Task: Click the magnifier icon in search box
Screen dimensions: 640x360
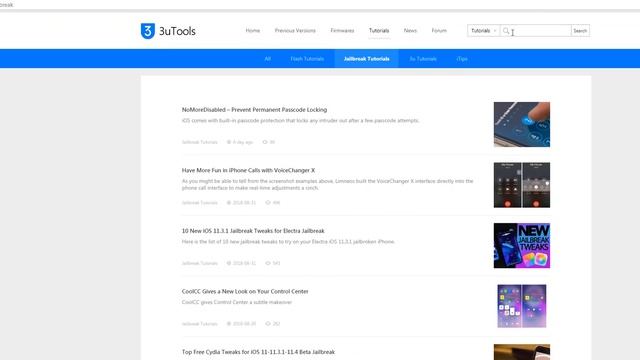Action: (x=506, y=31)
